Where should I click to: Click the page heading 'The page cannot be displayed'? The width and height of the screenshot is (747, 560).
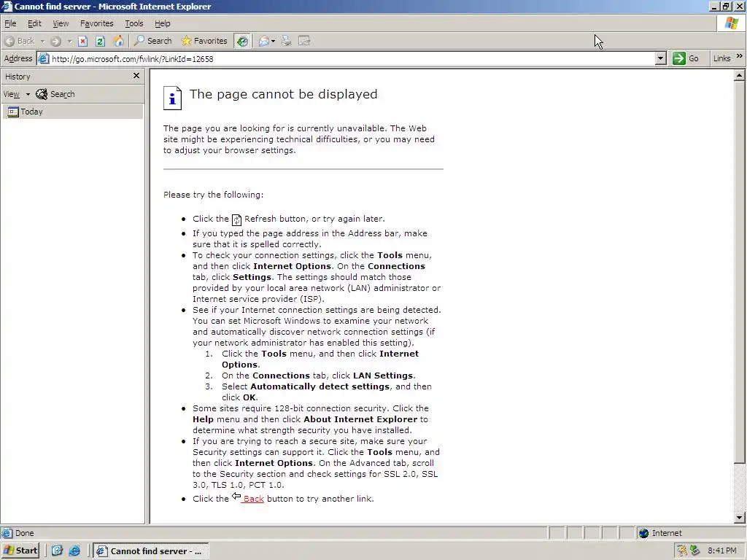click(x=284, y=94)
